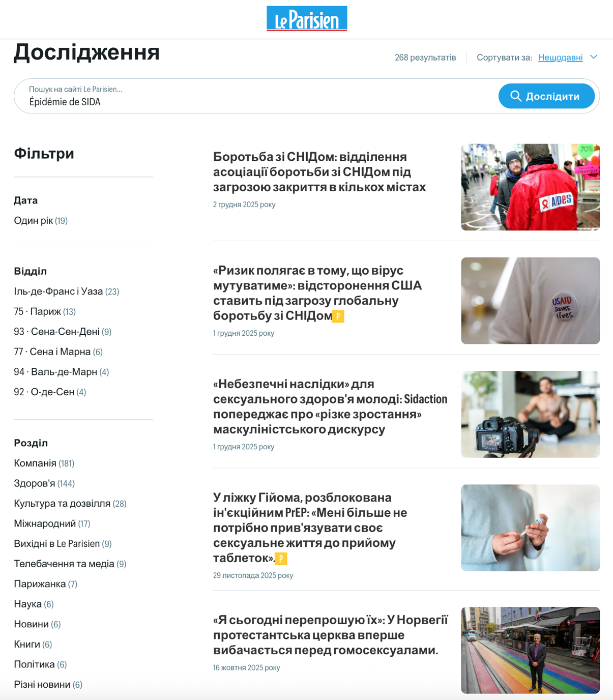
Task: Filter by Один рік date
Action: [41, 220]
